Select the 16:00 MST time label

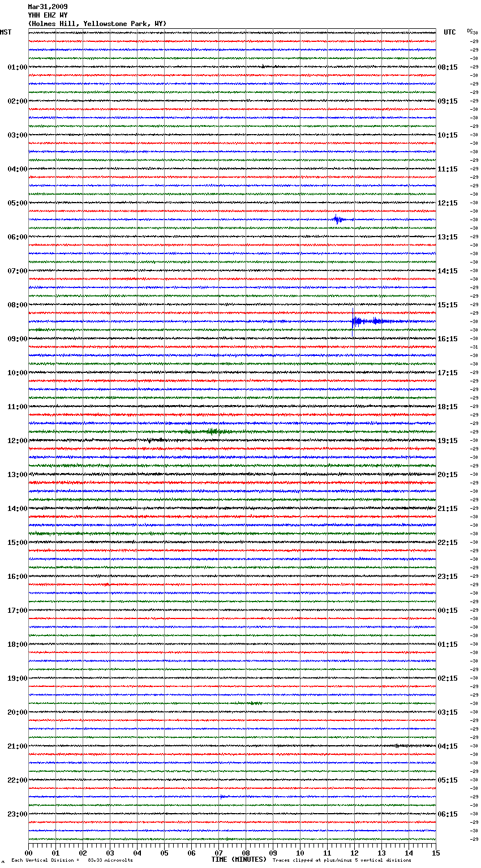click(18, 577)
